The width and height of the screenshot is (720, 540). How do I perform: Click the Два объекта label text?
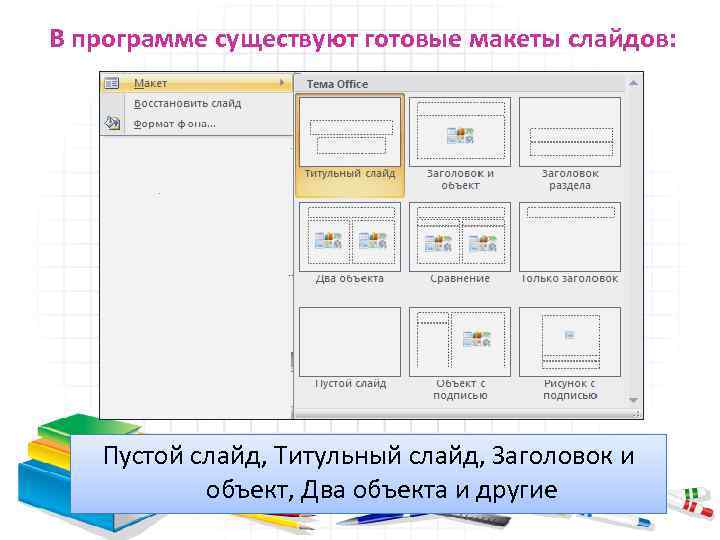(x=350, y=278)
